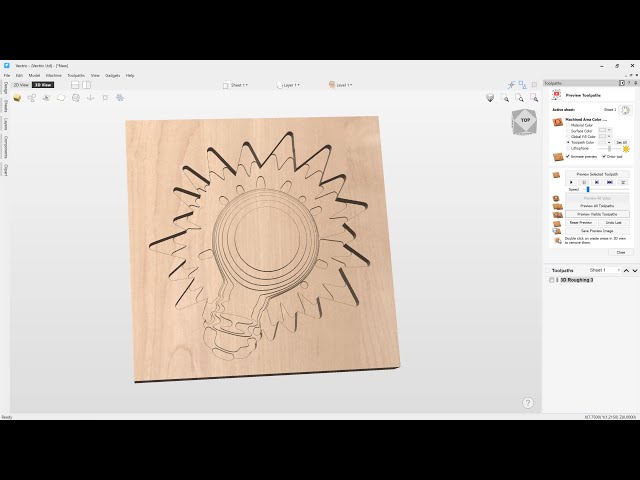Open the Edit menu
This screenshot has height=480, width=640.
coord(19,76)
